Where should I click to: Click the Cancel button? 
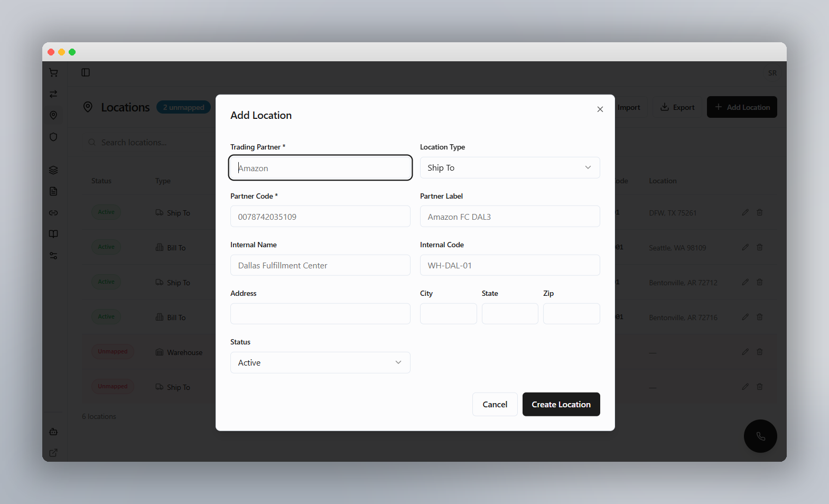(x=495, y=404)
